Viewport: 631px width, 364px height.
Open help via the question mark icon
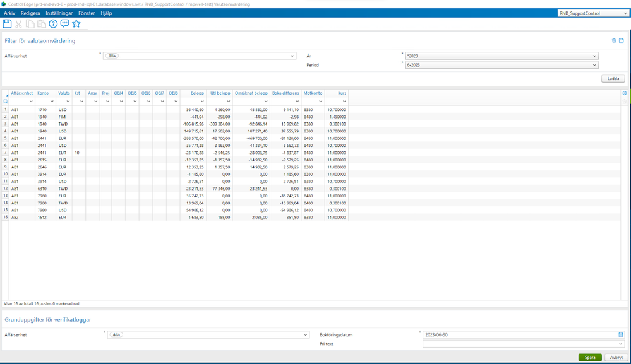(x=53, y=24)
